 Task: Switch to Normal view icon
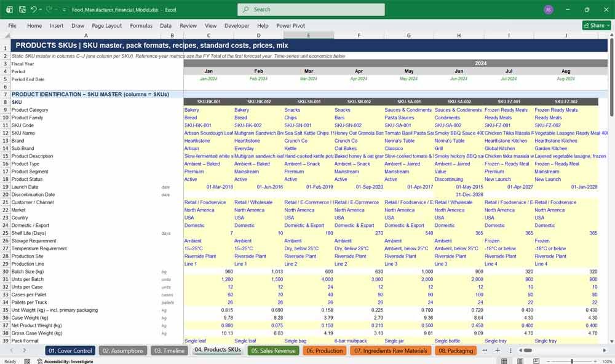(504, 361)
